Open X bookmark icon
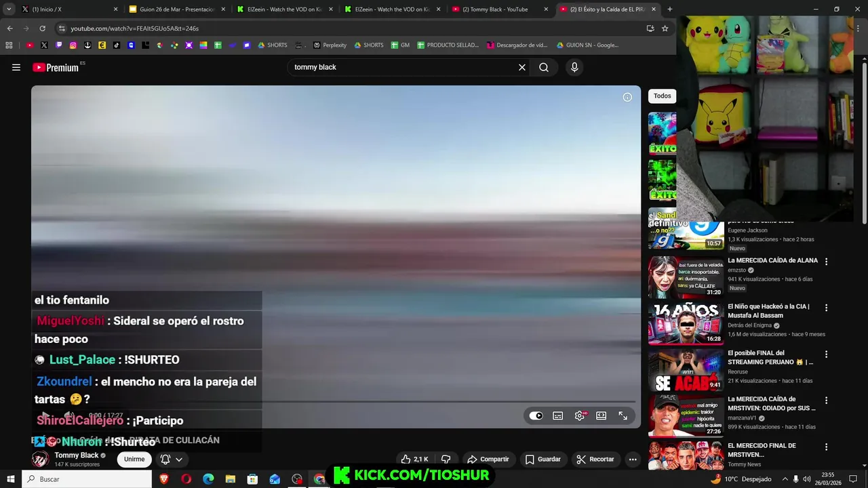 44,45
